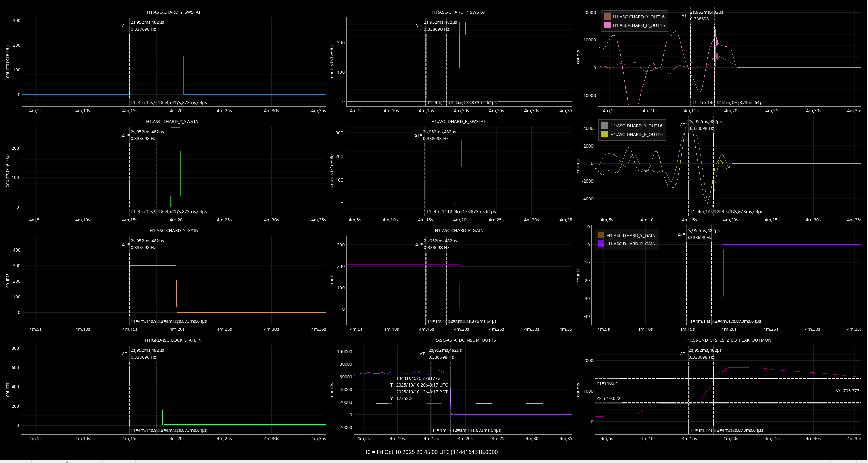
Task: Click the purple DHARD_P_GAIN legend swatch
Action: (x=601, y=244)
